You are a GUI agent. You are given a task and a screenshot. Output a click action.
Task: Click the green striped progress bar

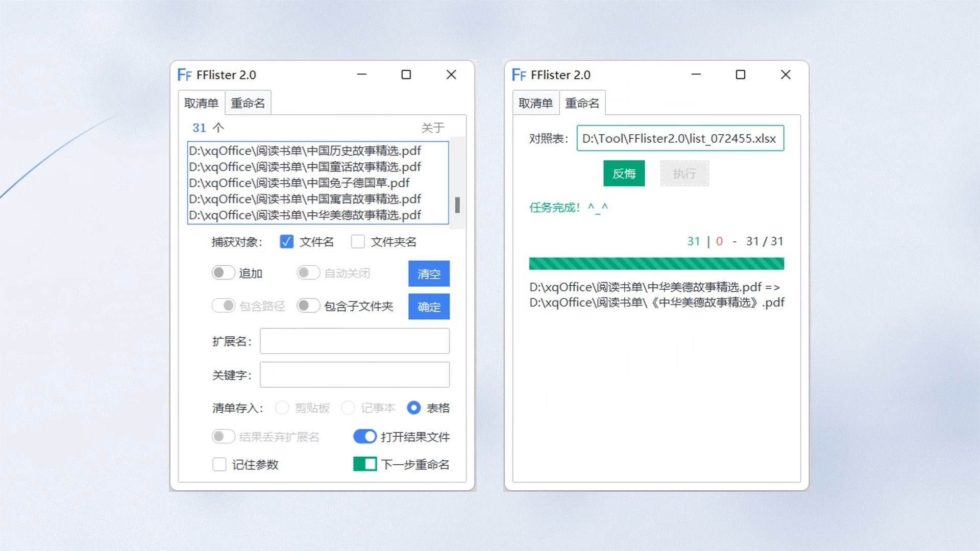(x=656, y=264)
